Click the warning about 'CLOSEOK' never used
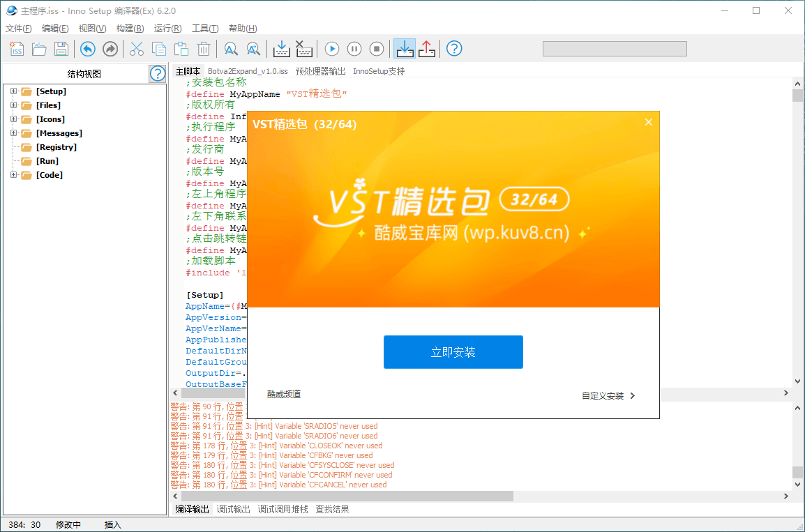 (x=277, y=446)
